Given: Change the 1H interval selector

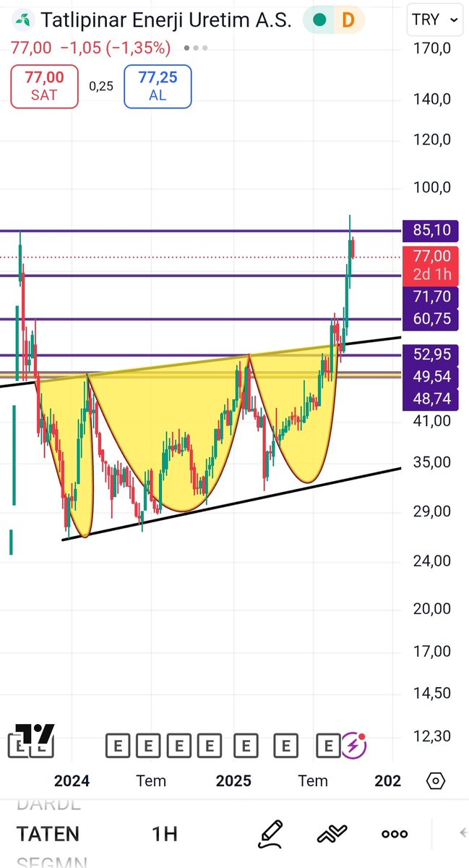Looking at the screenshot, I should (x=165, y=834).
